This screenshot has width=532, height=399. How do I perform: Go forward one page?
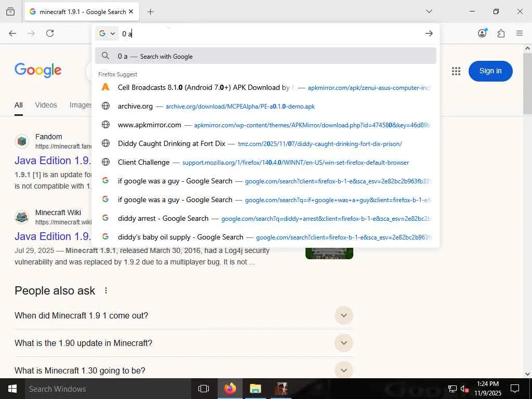(x=31, y=33)
